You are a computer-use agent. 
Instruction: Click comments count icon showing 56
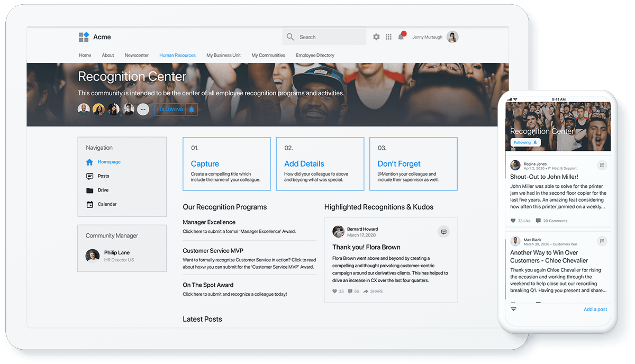click(x=350, y=292)
